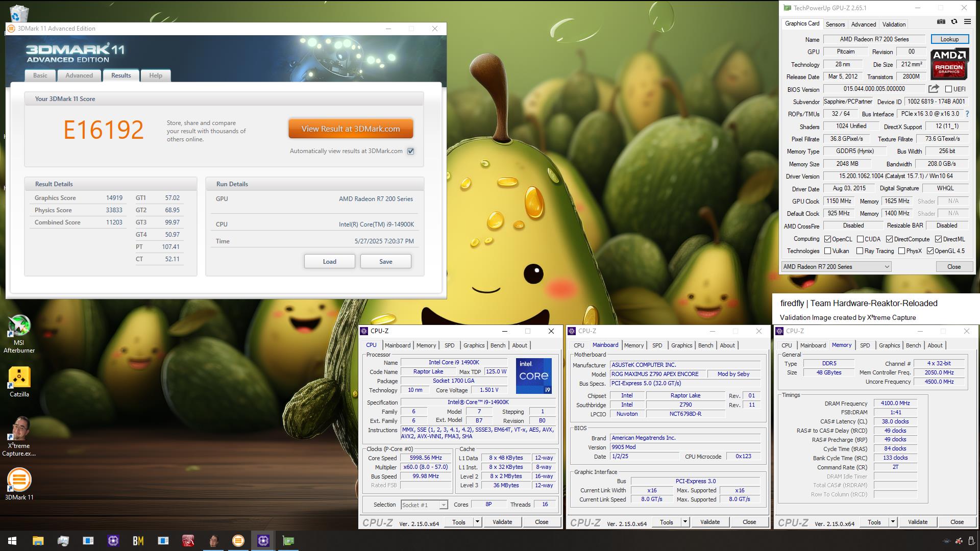Open Graphics tab in CPU-Z Mainboard window
Viewport: 980px width, 551px height.
pyautogui.click(x=681, y=345)
